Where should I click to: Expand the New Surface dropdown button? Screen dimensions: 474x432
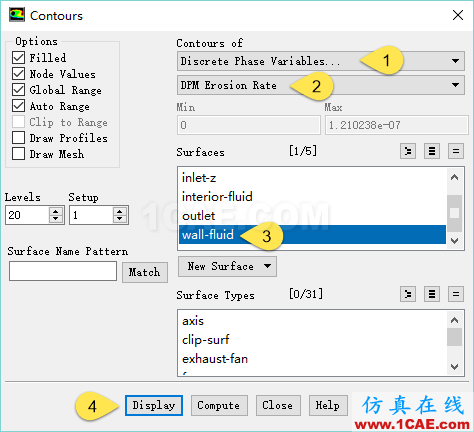(x=227, y=266)
